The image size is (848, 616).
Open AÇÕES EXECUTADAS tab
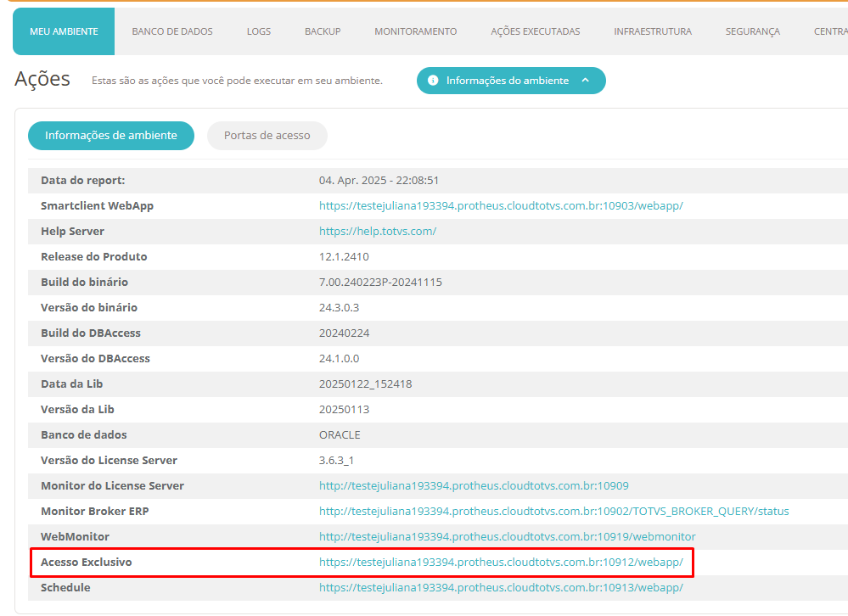pyautogui.click(x=535, y=31)
